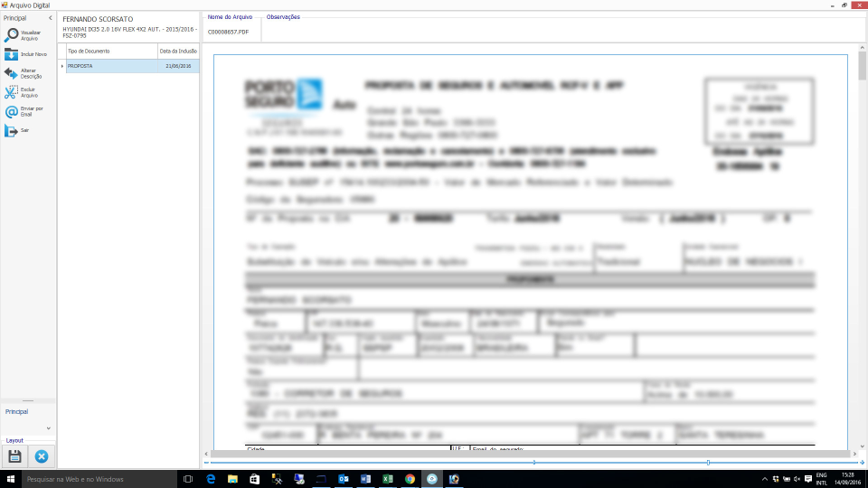Click file name C00008657.PDF

click(228, 33)
